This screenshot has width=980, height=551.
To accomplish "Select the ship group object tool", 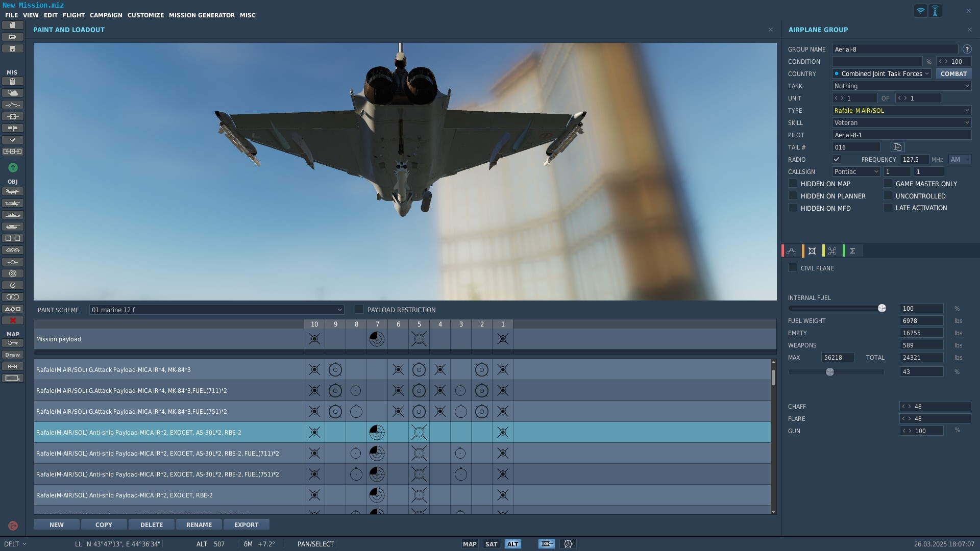I will pyautogui.click(x=13, y=215).
